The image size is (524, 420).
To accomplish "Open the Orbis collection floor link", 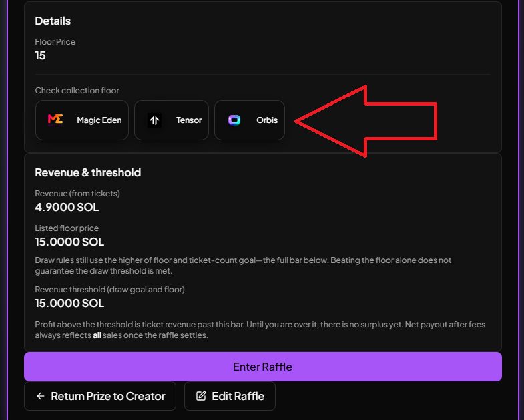I will click(250, 120).
